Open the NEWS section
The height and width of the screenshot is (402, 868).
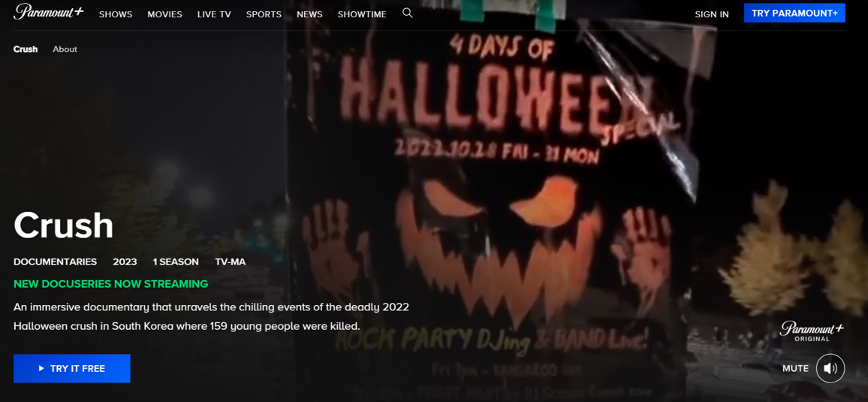coord(309,14)
